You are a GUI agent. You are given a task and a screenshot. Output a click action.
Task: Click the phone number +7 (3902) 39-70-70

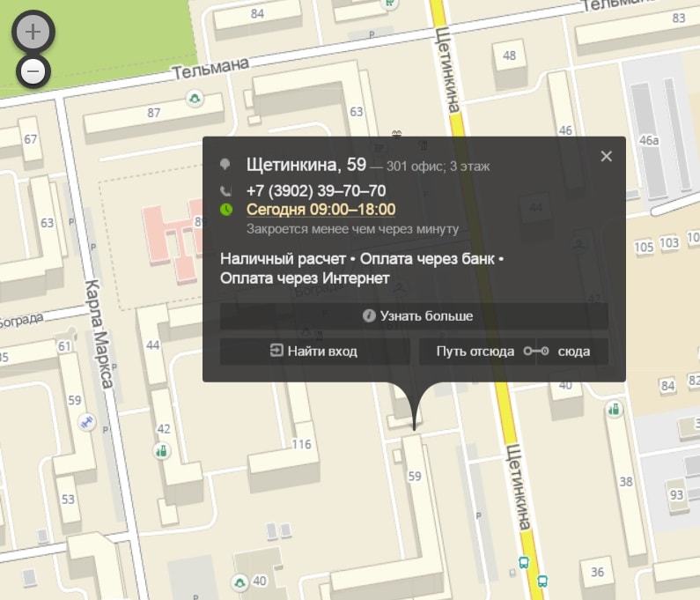[x=315, y=190]
